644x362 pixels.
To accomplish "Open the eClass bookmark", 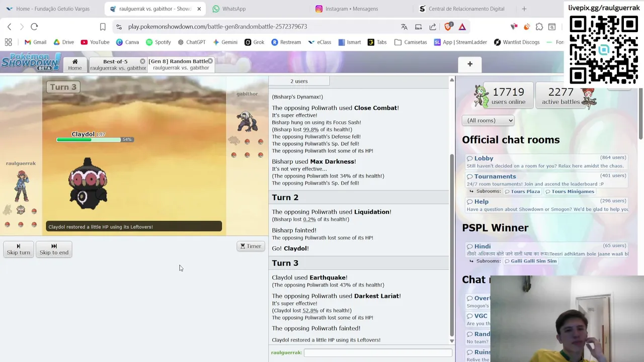I will coord(319,42).
